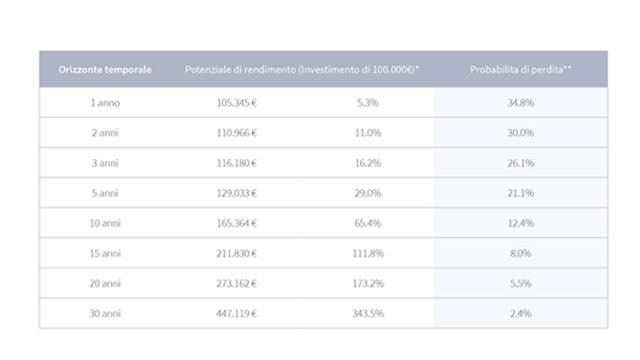Click the 11.0% return cell
The image size is (640, 360).
[x=368, y=133]
